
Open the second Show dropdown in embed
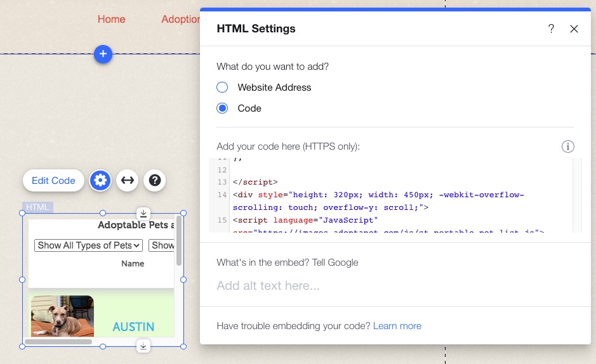click(162, 245)
